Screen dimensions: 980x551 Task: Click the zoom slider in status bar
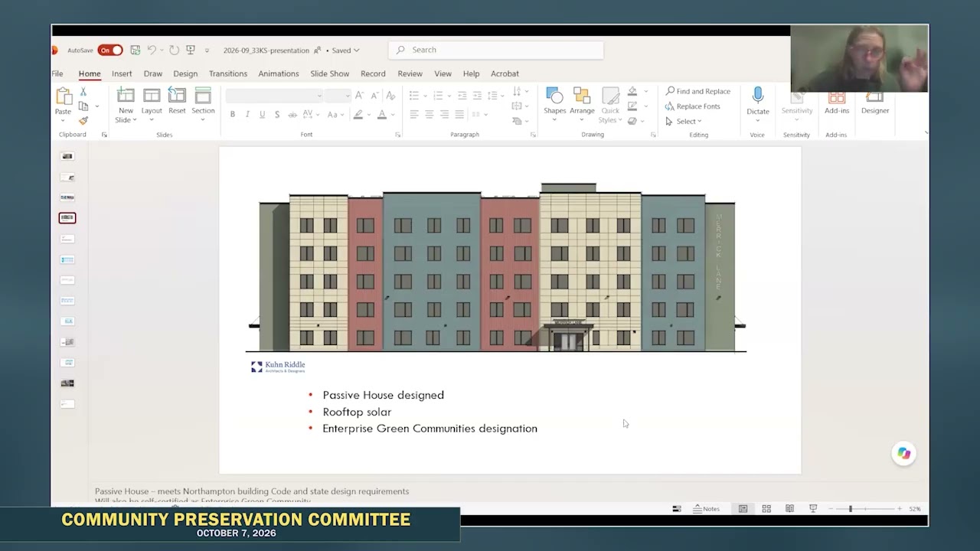[866, 509]
